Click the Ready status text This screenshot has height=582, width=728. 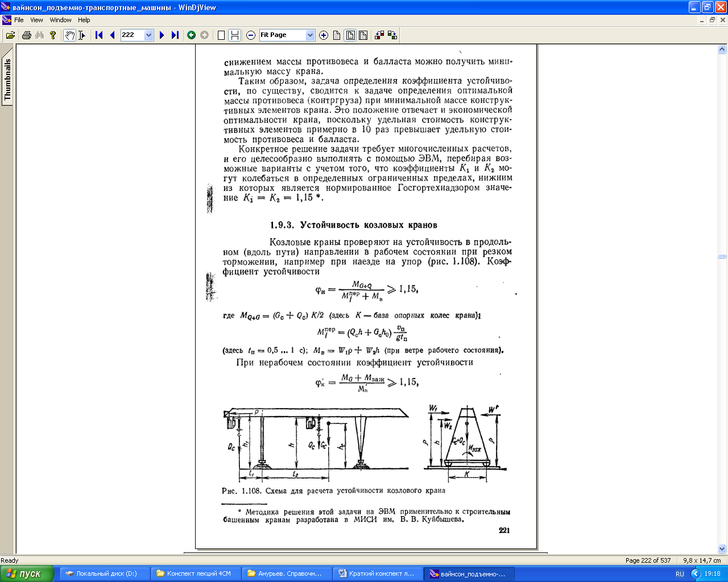coord(10,560)
